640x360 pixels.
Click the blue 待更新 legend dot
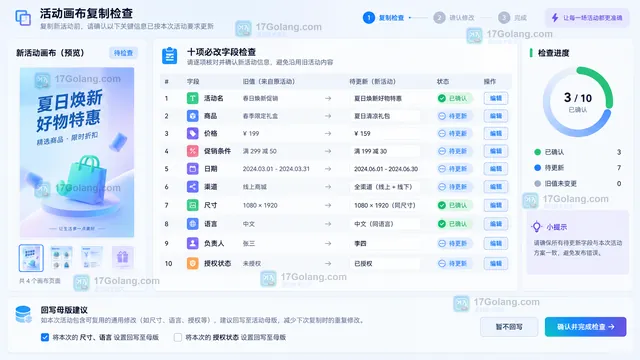(538, 168)
